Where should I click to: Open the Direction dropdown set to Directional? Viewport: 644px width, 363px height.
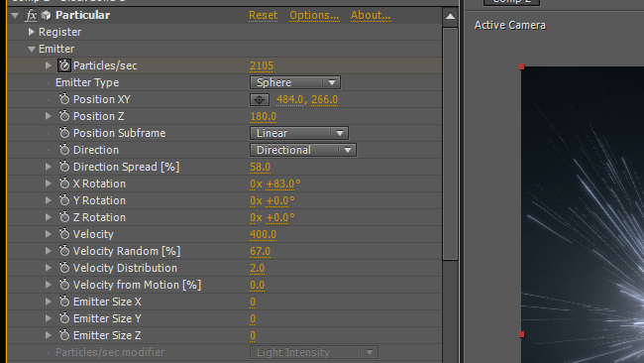click(303, 150)
